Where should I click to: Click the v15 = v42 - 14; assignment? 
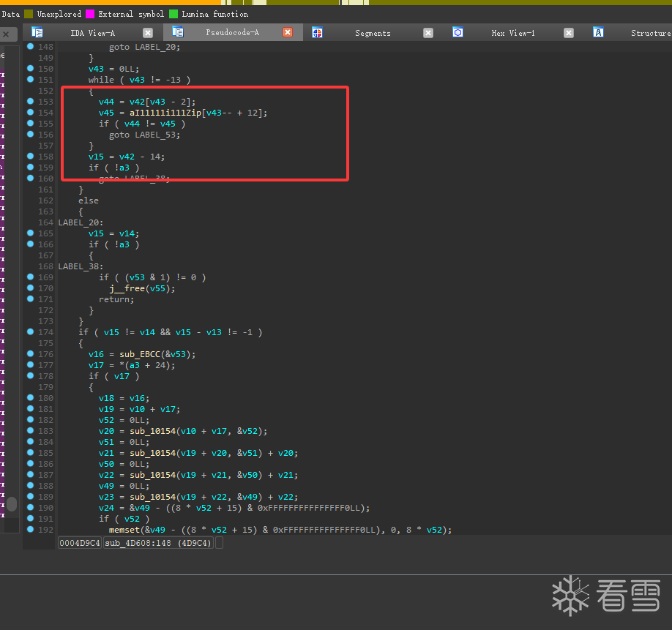tap(127, 157)
